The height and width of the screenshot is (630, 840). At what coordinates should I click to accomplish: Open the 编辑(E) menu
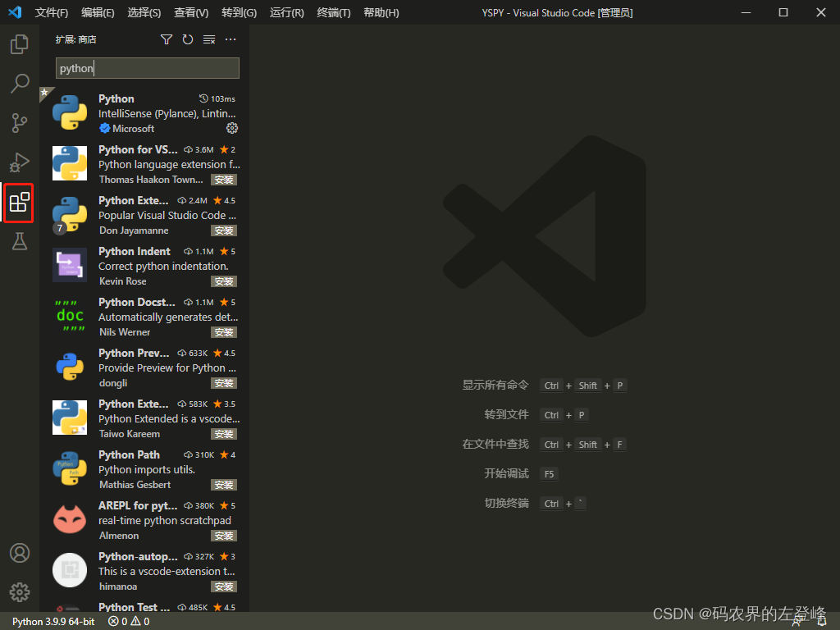pos(98,12)
